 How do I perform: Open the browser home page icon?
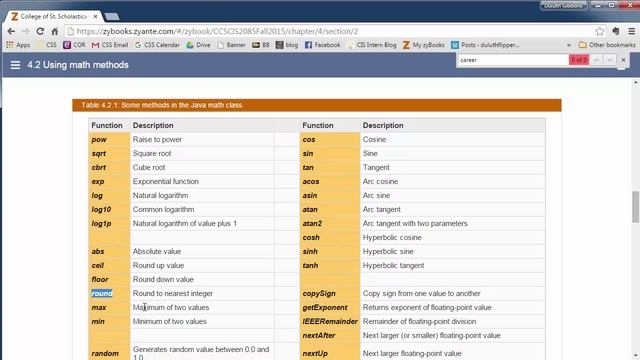click(x=55, y=31)
